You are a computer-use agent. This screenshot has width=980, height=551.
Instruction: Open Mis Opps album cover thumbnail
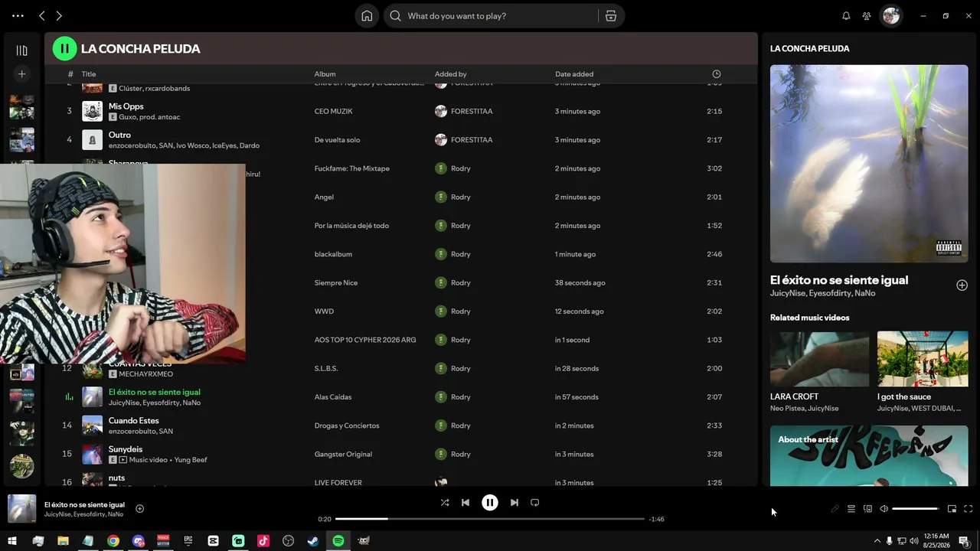click(93, 111)
